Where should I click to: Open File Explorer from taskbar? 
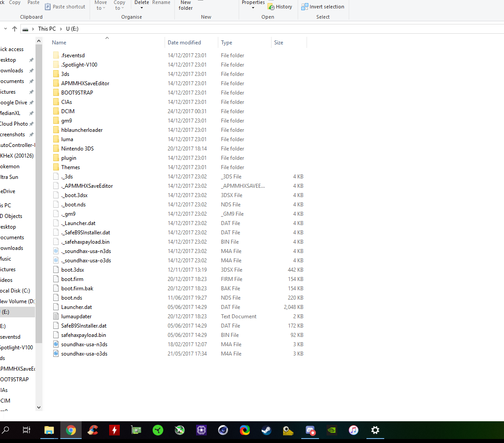(49, 430)
